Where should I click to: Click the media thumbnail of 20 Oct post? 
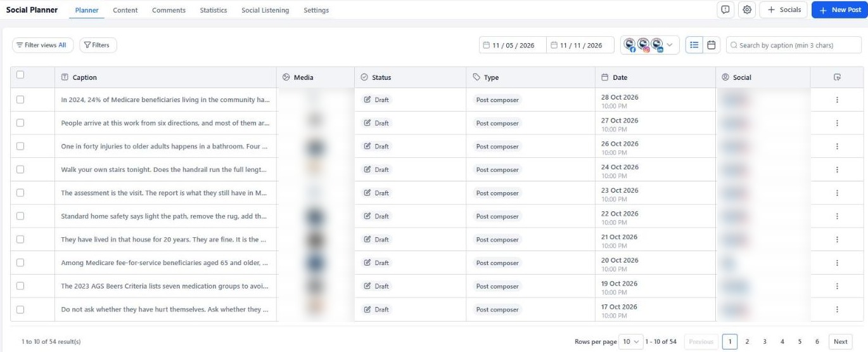point(315,263)
